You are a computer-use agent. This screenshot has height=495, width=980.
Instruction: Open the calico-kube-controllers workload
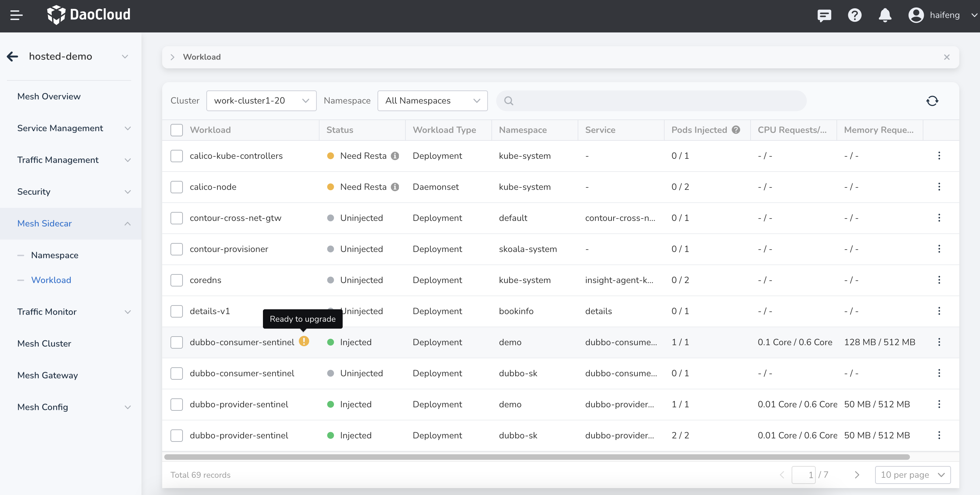(236, 156)
